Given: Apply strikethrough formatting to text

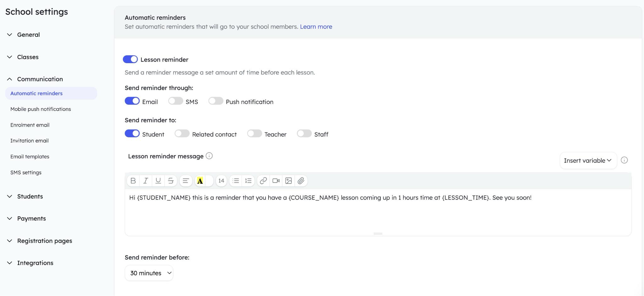Looking at the screenshot, I should 171,181.
